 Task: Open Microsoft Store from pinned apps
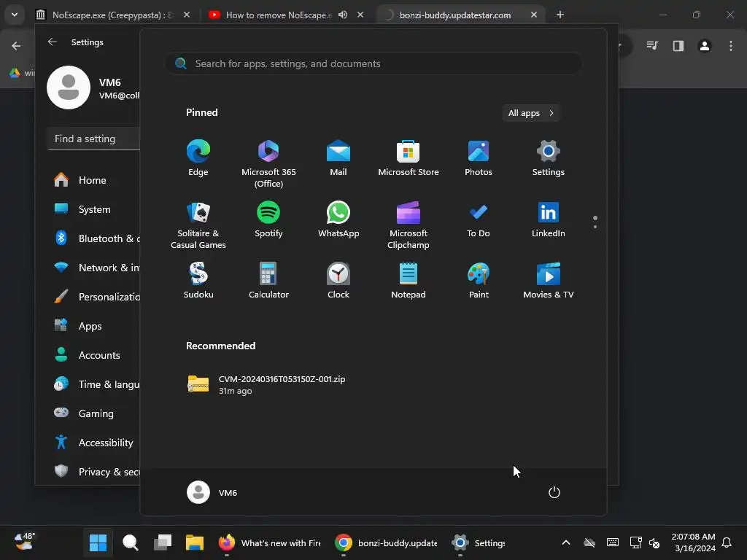tap(409, 158)
